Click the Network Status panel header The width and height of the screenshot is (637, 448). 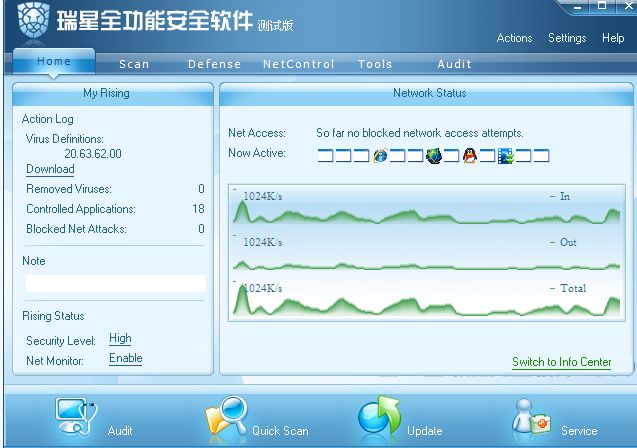pos(427,93)
